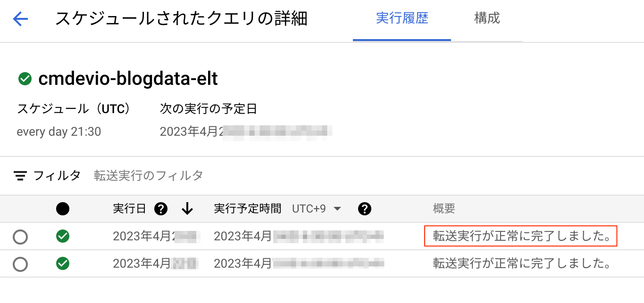This screenshot has height=303, width=644.
Task: Click help icon beside UTC+9 timezone
Action: (x=364, y=208)
